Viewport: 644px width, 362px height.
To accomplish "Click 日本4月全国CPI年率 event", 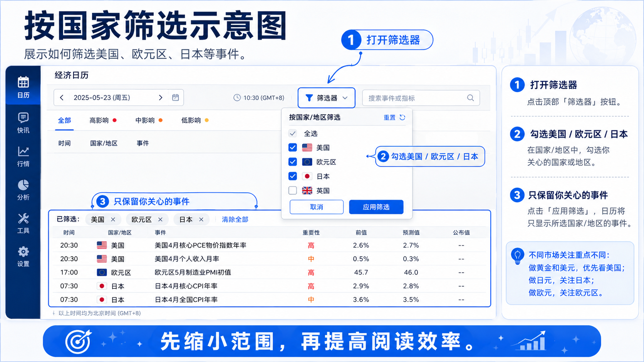I will click(x=186, y=300).
